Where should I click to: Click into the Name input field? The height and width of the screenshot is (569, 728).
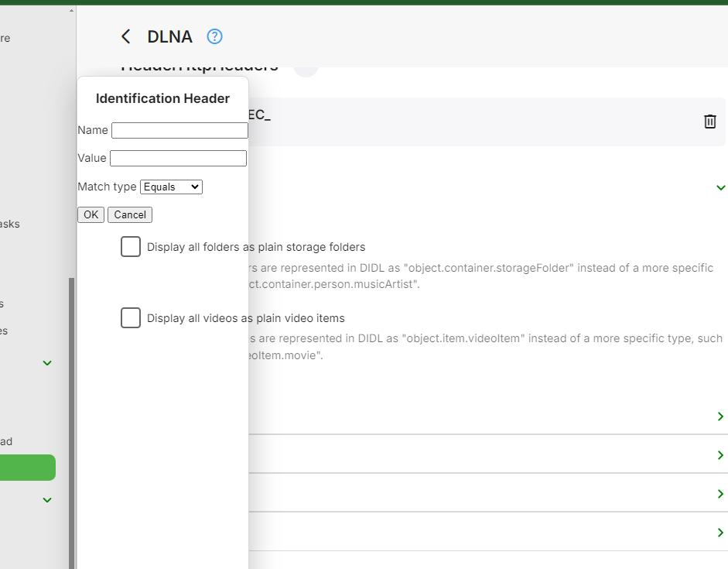pos(179,130)
